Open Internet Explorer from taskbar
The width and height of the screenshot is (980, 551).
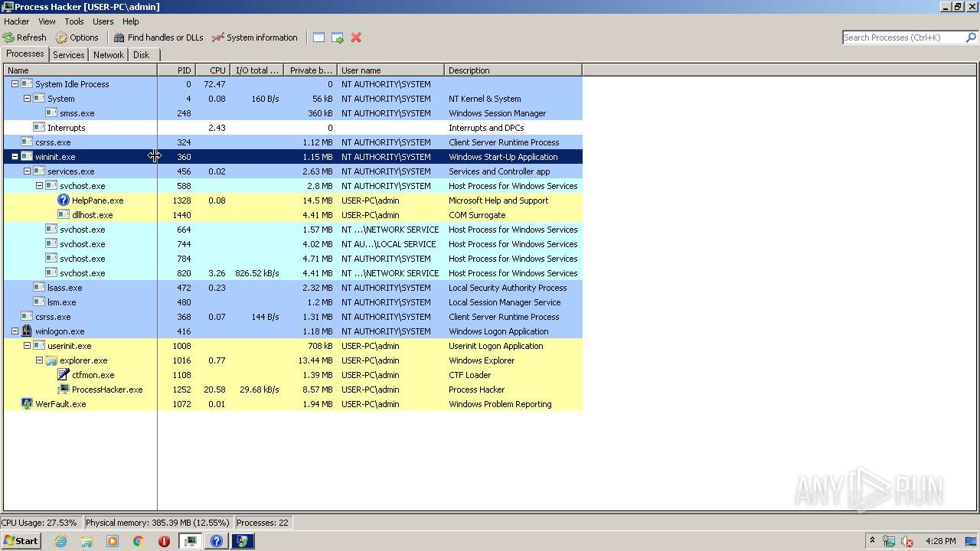[61, 541]
